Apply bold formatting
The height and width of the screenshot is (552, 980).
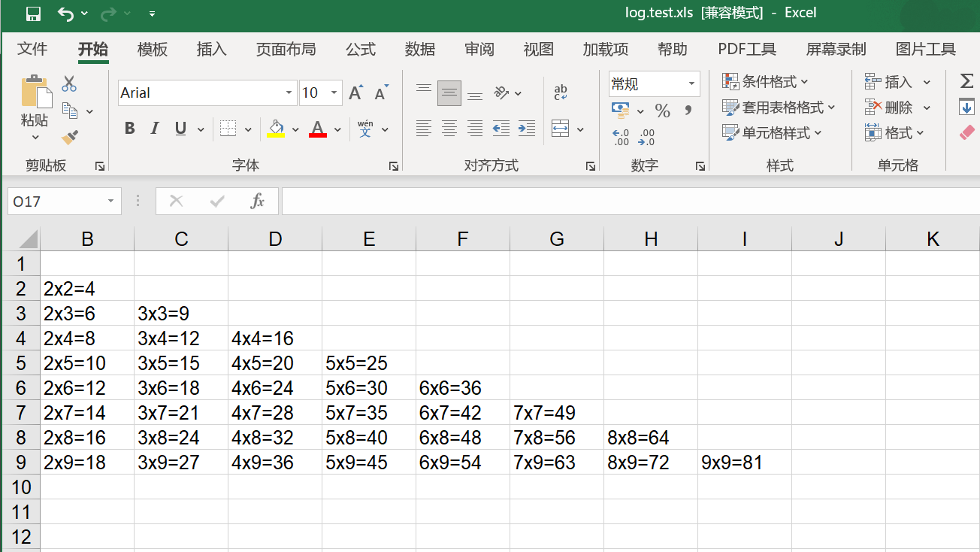click(129, 128)
